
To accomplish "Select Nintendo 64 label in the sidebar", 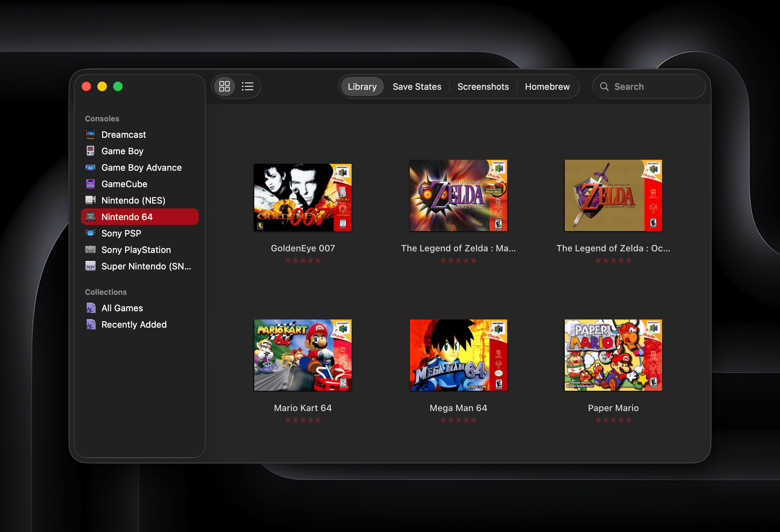I will click(127, 217).
